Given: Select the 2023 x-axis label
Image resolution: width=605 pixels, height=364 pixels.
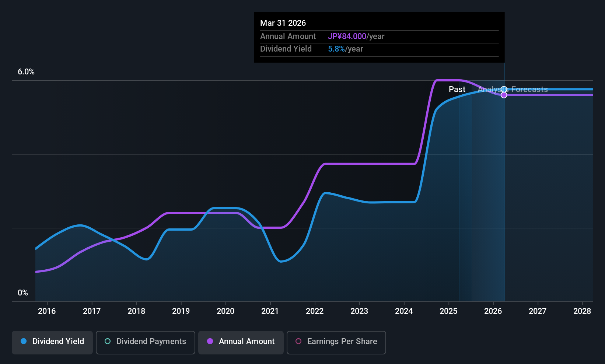Looking at the screenshot, I should pyautogui.click(x=359, y=311).
